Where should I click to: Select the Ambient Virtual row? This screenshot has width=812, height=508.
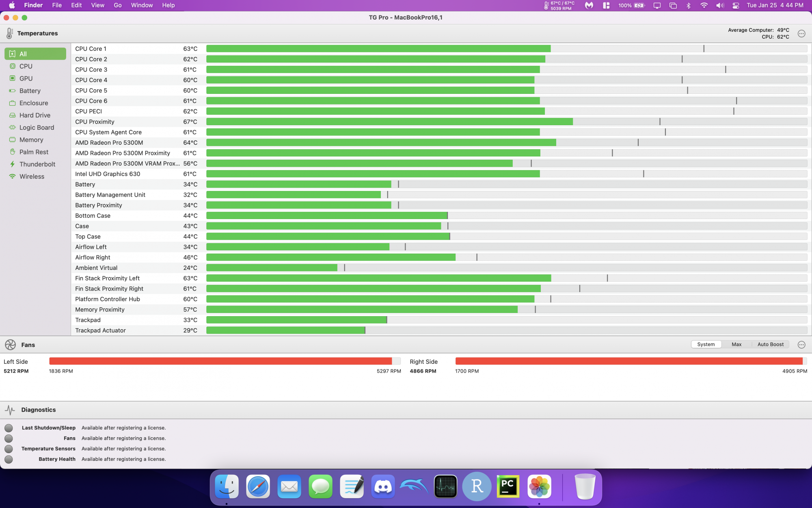441,268
